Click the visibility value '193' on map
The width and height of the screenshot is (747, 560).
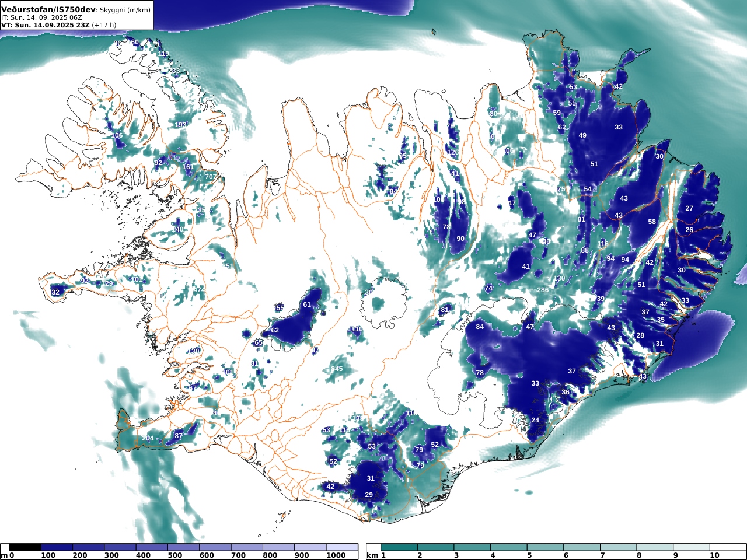click(x=181, y=125)
